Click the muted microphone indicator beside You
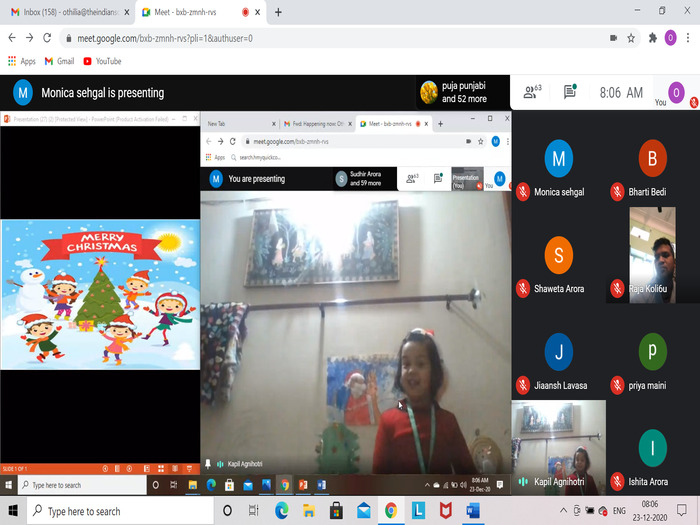The width and height of the screenshot is (700, 525). [x=694, y=102]
